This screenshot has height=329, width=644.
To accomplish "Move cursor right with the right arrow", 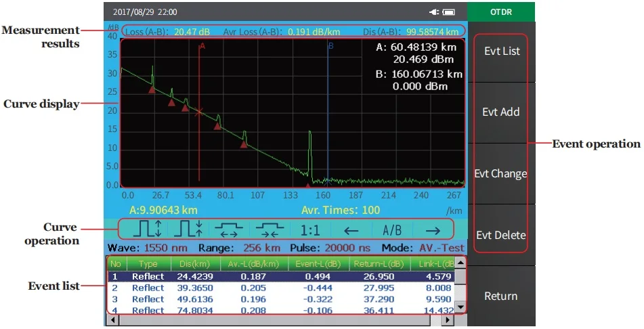I will (x=433, y=231).
